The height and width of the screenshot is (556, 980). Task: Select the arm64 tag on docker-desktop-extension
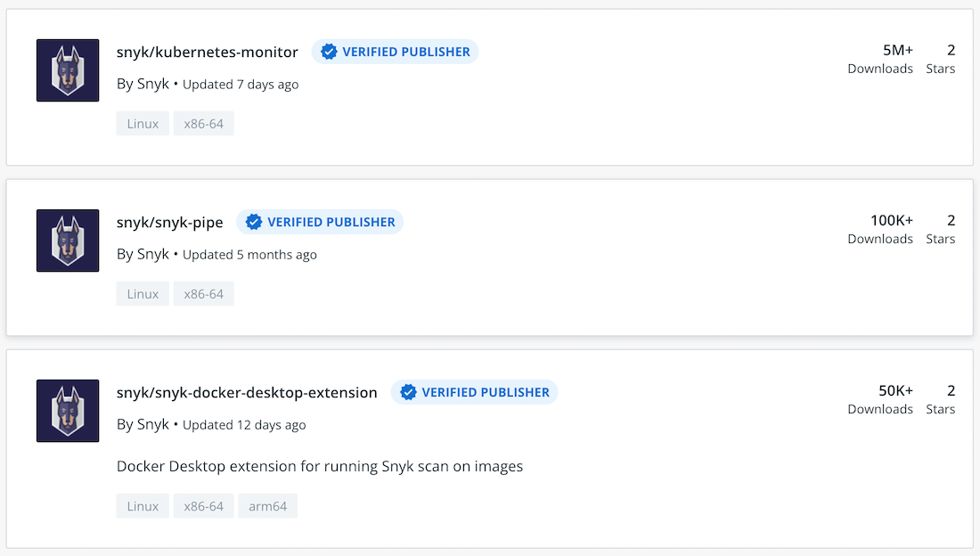click(267, 506)
